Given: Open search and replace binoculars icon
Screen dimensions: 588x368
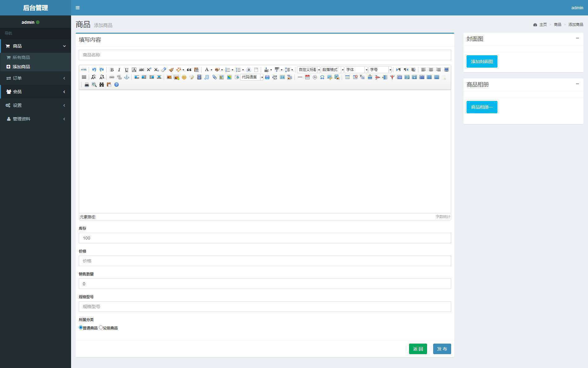Looking at the screenshot, I should 102,85.
